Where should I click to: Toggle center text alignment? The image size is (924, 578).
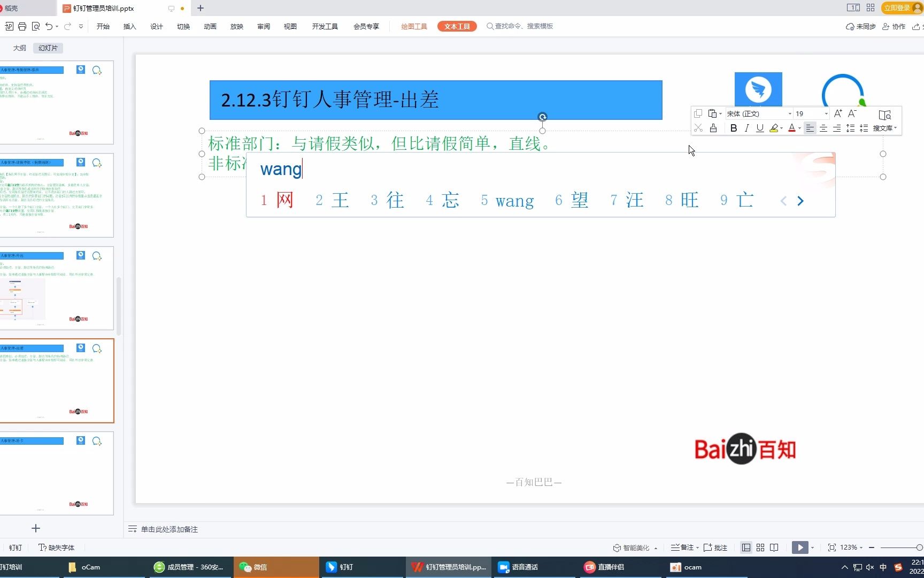823,128
